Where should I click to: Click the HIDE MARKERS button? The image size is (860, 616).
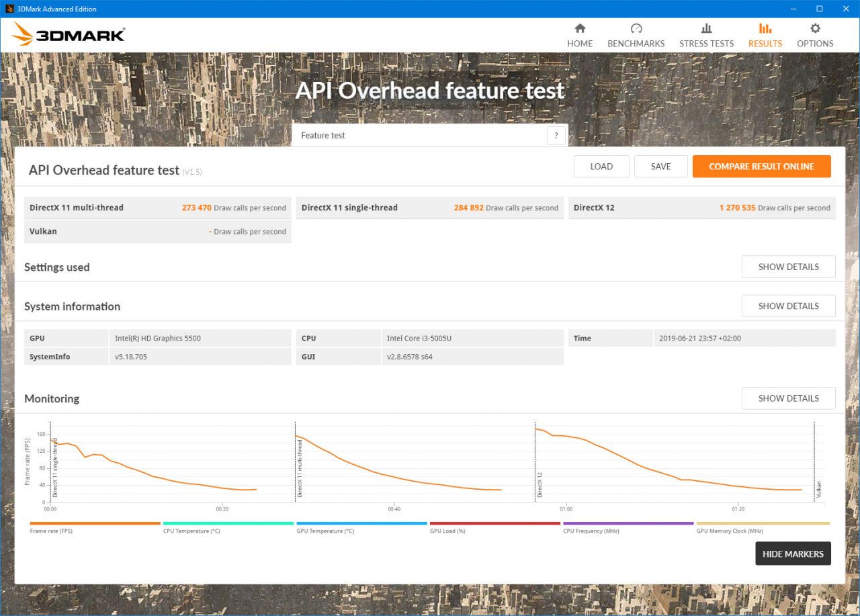(793, 554)
